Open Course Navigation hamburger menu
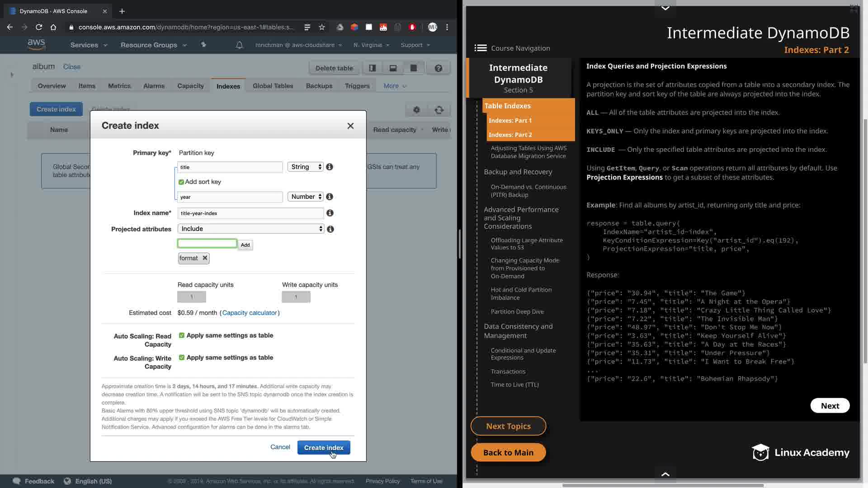Screen dimensions: 868x488 [480, 48]
